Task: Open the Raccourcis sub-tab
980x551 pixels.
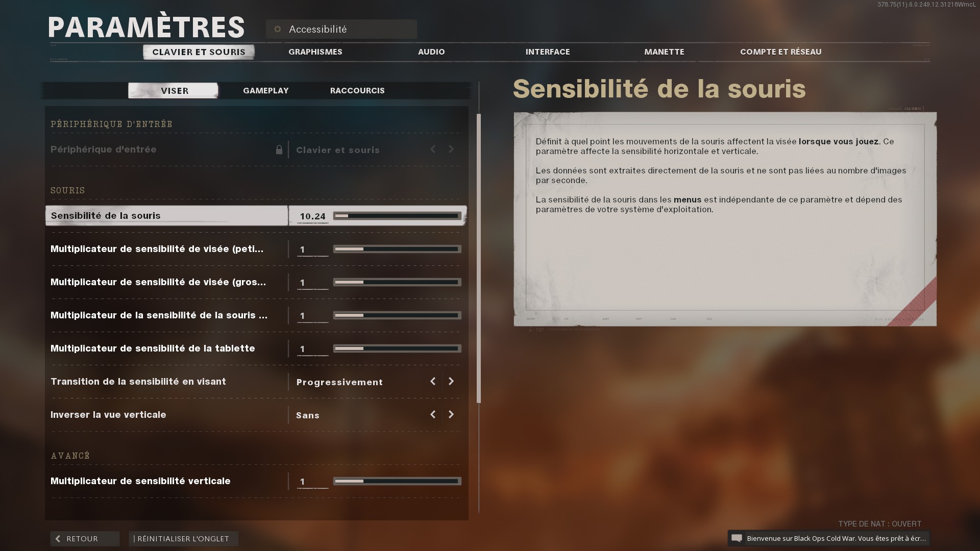Action: [x=357, y=90]
